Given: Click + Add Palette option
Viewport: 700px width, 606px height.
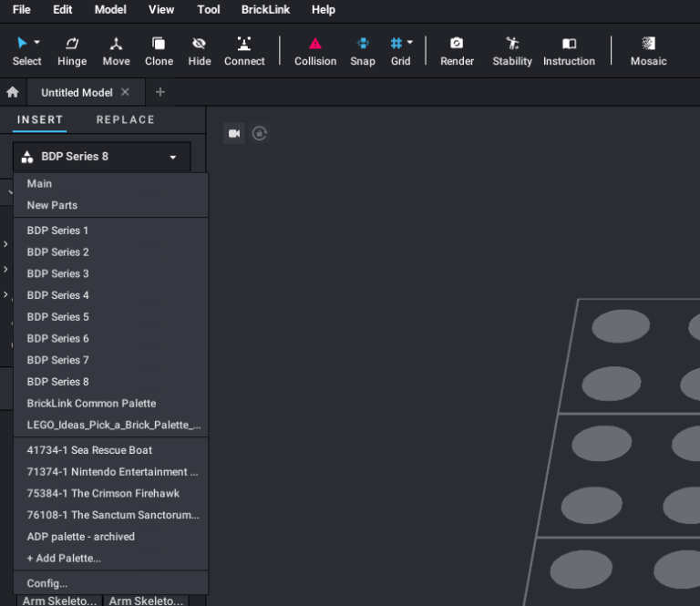Looking at the screenshot, I should click(64, 559).
